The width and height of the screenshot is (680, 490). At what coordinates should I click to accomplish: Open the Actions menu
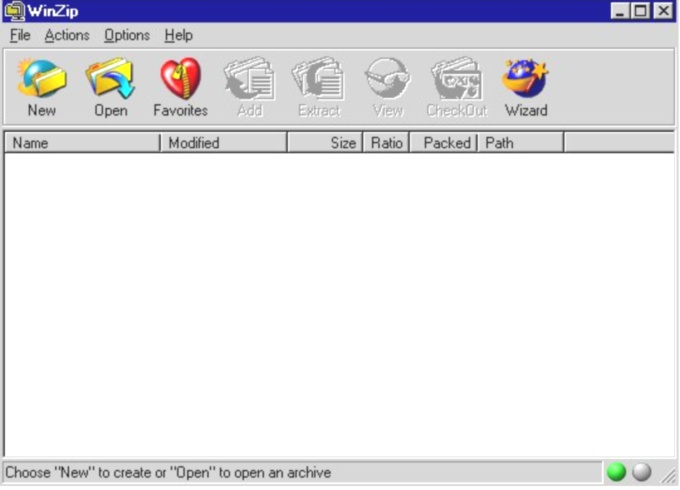coord(67,35)
